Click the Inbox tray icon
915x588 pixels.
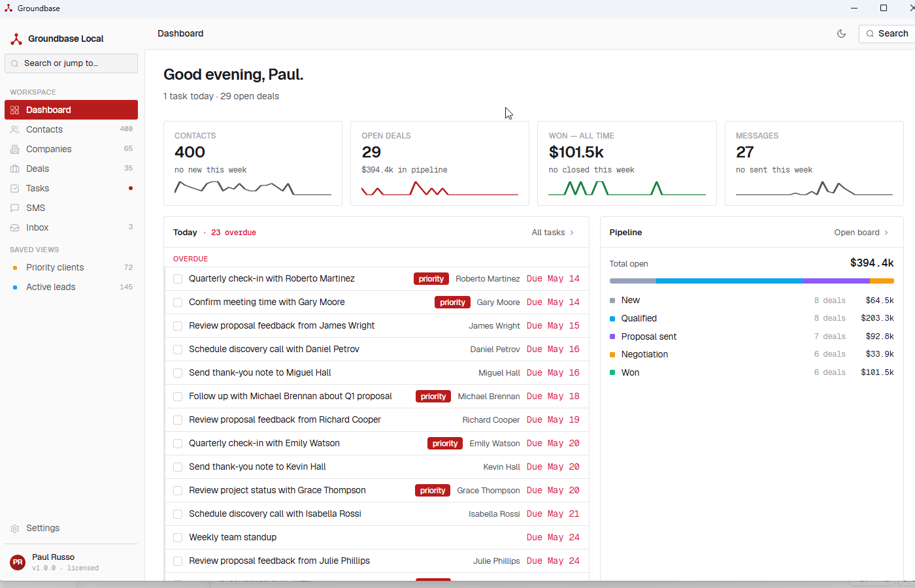coord(15,227)
